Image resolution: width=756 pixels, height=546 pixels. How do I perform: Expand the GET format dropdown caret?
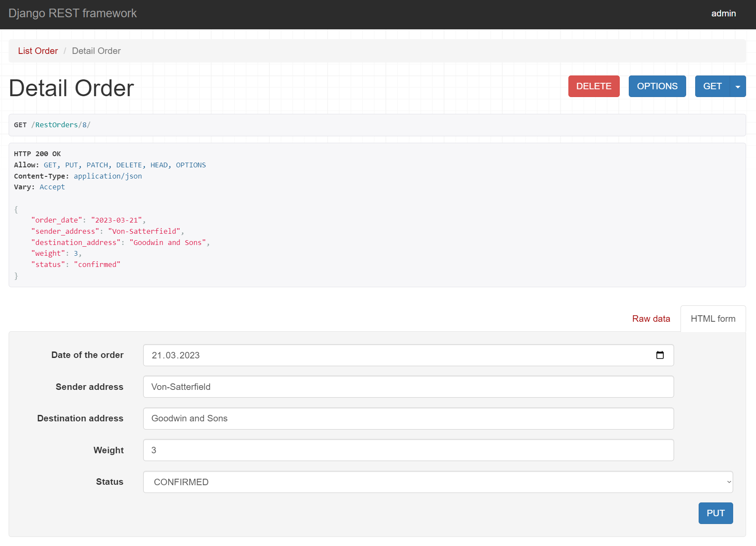738,87
